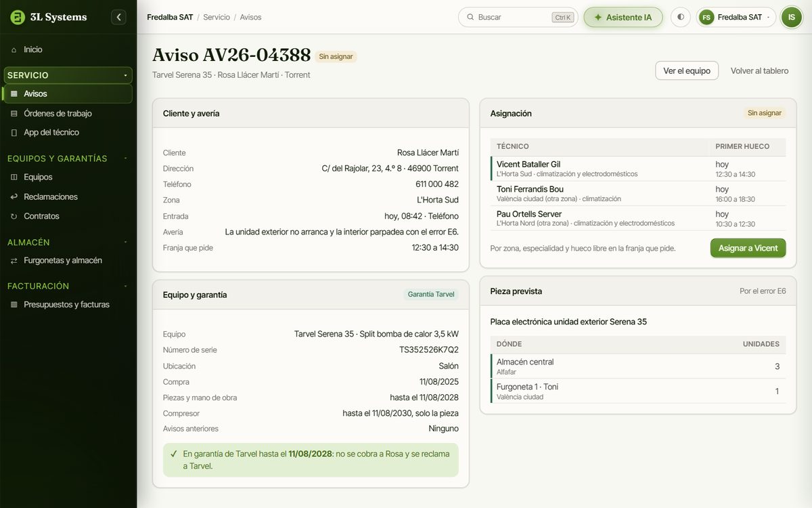Select technician Vicent Bataller Gil row

coord(638,169)
